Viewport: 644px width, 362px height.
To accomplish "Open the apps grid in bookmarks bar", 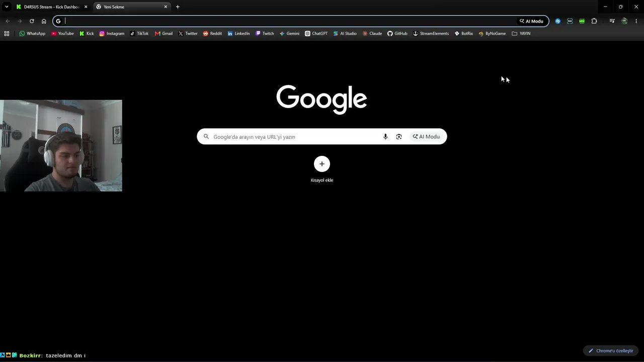I will [x=7, y=34].
